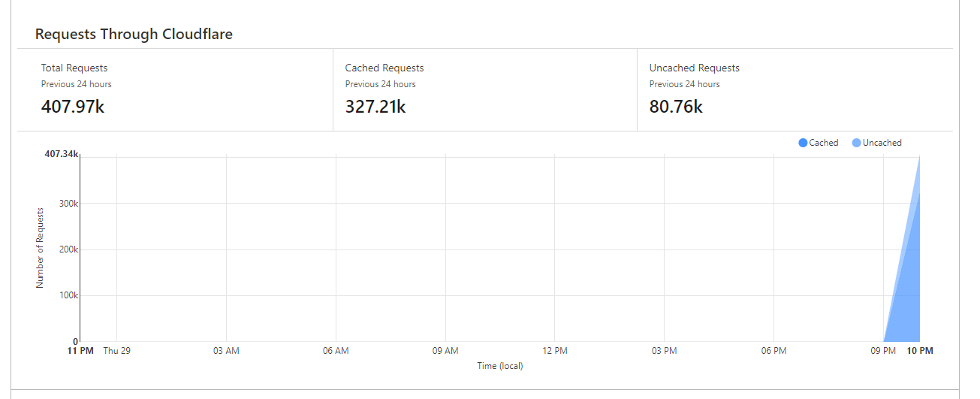Click the Cached legend label
Image resolution: width=980 pixels, height=399 pixels.
pos(824,143)
